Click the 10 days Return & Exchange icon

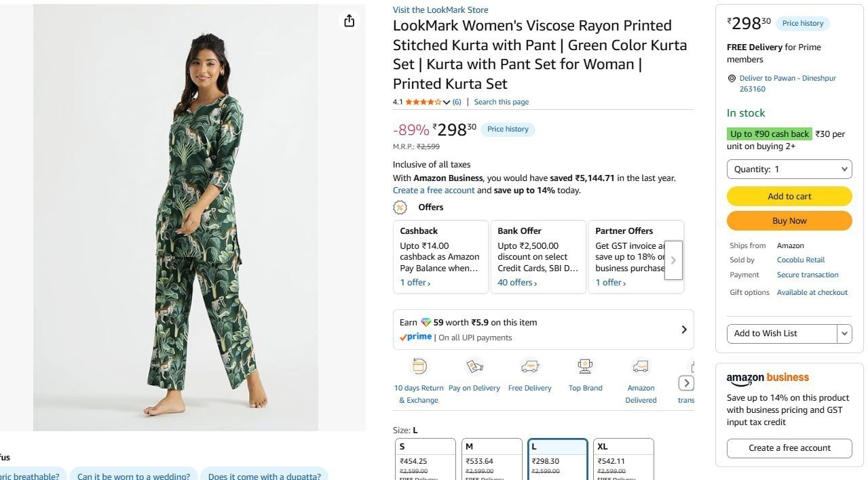coord(419,367)
